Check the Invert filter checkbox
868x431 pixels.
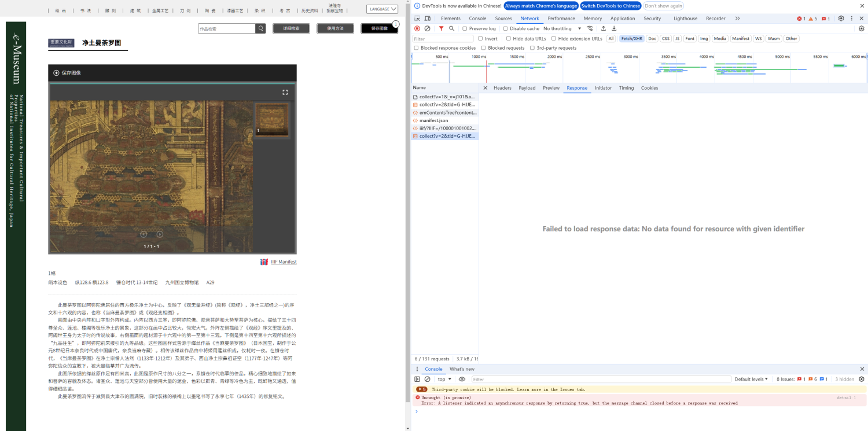coord(480,39)
